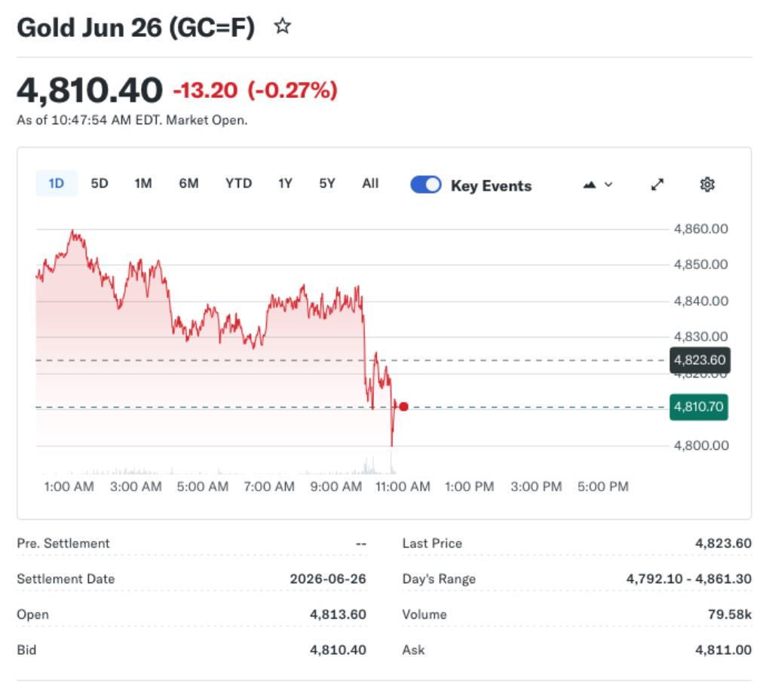Image resolution: width=772 pixels, height=700 pixels.
Task: Open the chart settings gear
Action: (x=706, y=184)
